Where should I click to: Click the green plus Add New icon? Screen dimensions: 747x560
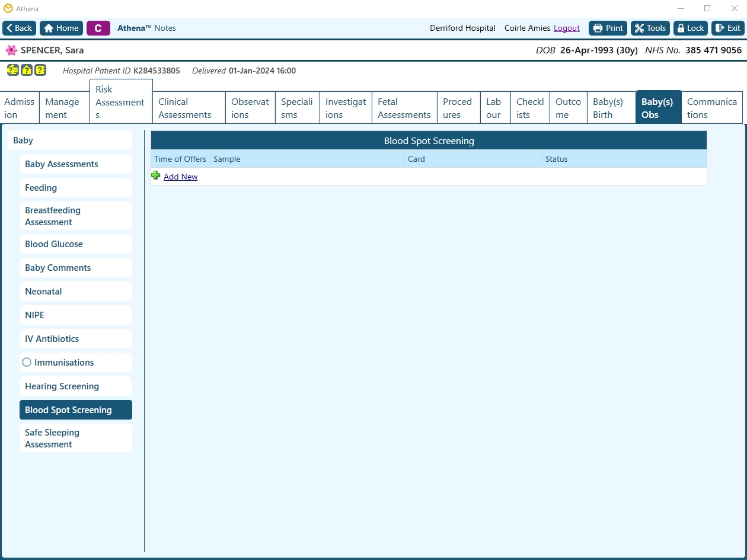(x=156, y=175)
